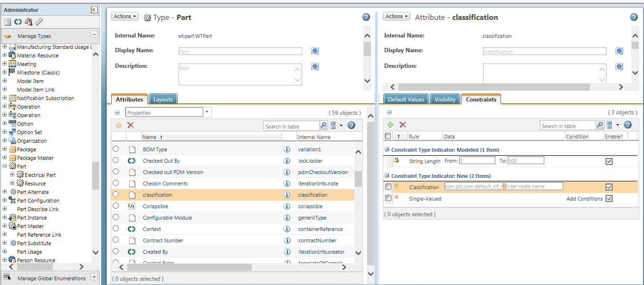The width and height of the screenshot is (644, 285).
Task: Open the Properties view dropdown
Action: 207,112
